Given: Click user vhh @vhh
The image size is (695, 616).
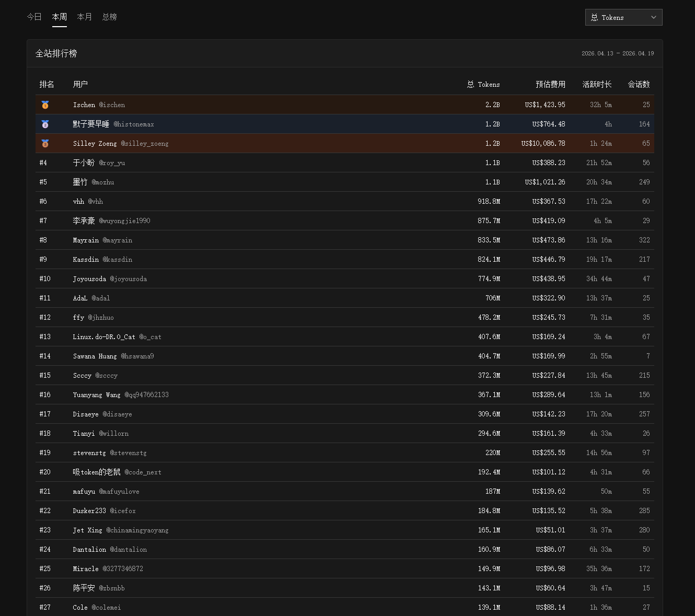Looking at the screenshot, I should tap(88, 202).
